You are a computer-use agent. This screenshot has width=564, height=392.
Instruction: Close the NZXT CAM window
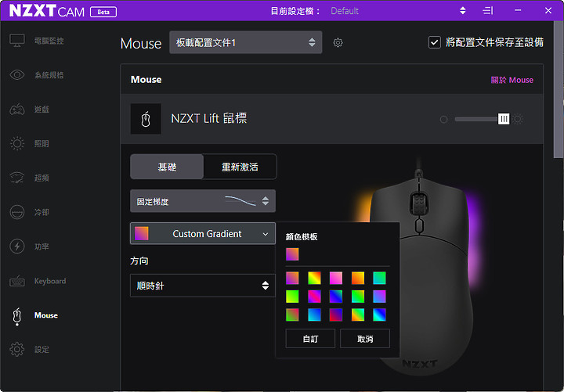point(548,11)
